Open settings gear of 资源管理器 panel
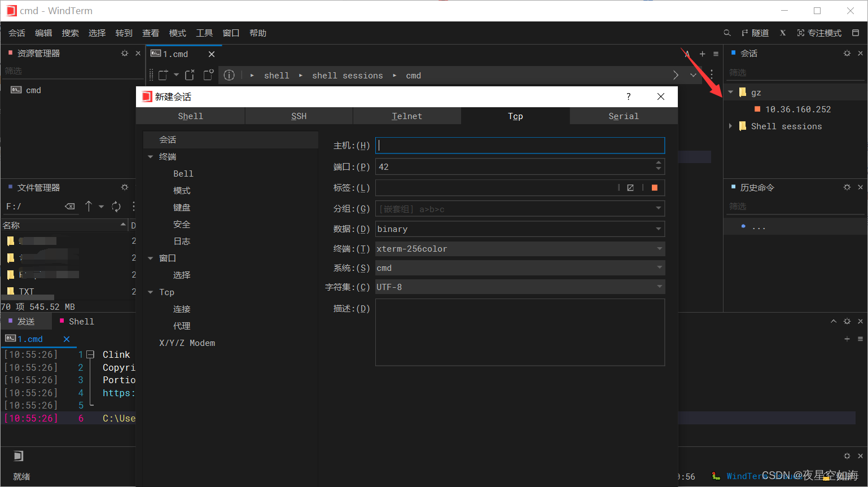Screen dimensions: 868x487 click(125, 53)
